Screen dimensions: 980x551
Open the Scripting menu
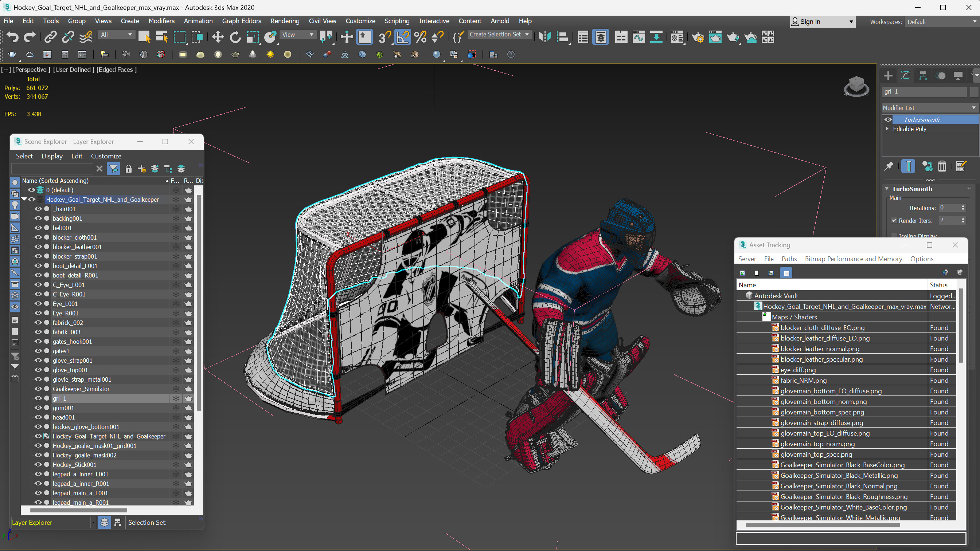(x=397, y=21)
